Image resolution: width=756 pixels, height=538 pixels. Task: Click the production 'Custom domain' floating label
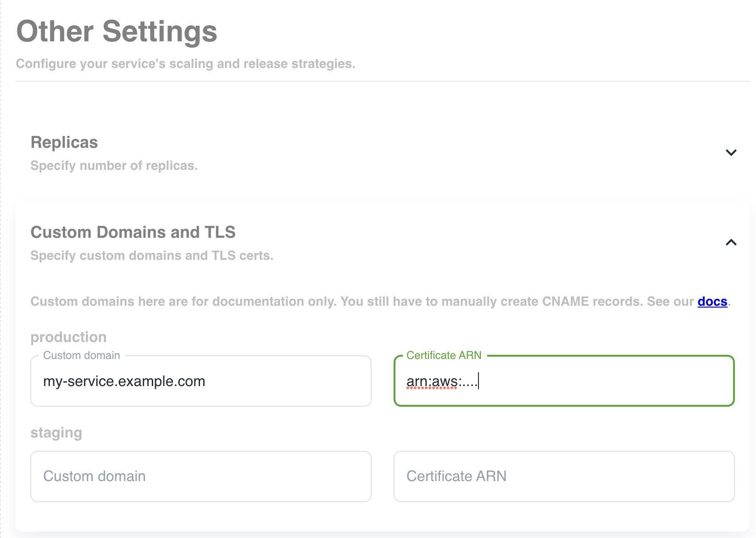(82, 355)
